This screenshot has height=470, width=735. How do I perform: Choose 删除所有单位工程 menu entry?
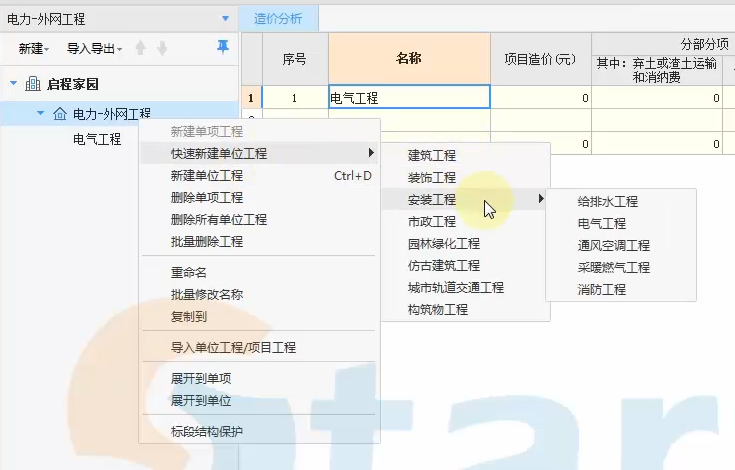click(260, 220)
